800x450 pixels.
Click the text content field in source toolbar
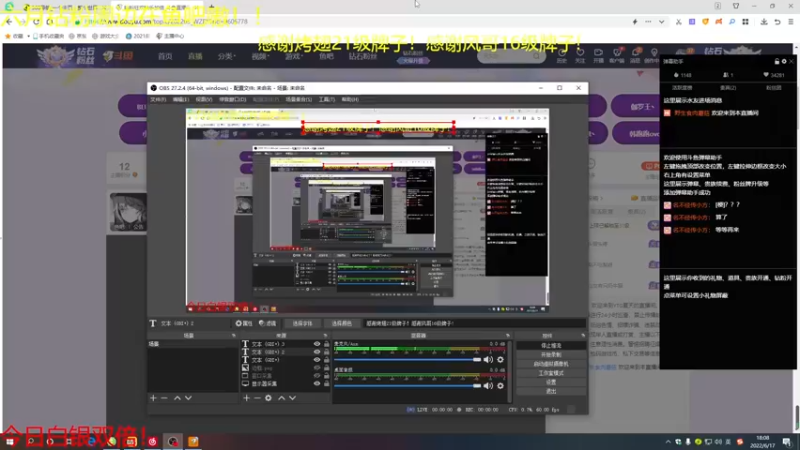point(474,323)
